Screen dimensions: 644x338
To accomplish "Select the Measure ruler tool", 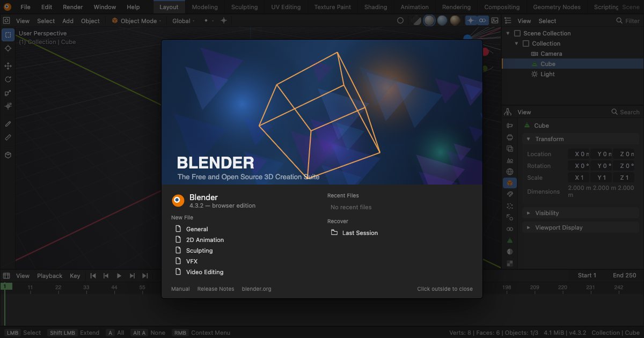I will click(8, 137).
